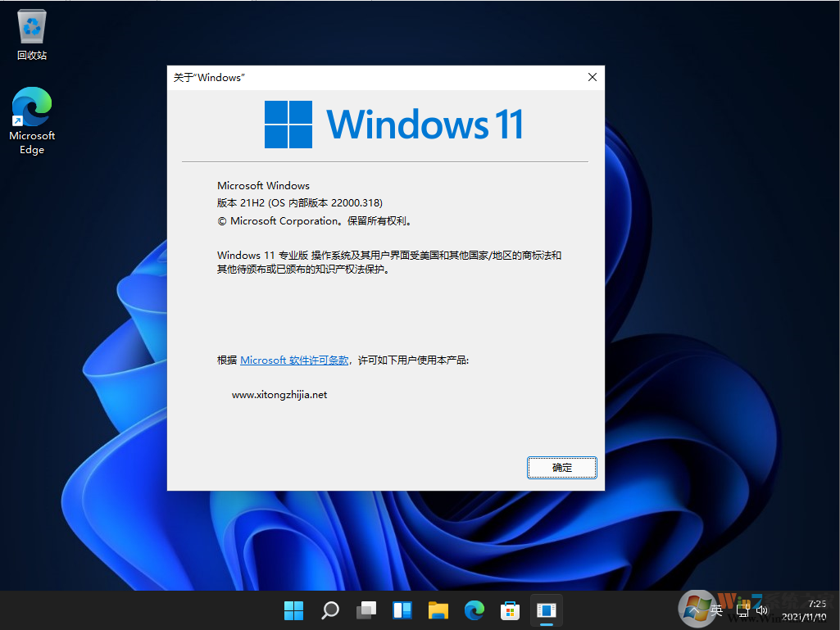Open network settings from the system tray
This screenshot has height=630, width=840.
click(x=744, y=610)
